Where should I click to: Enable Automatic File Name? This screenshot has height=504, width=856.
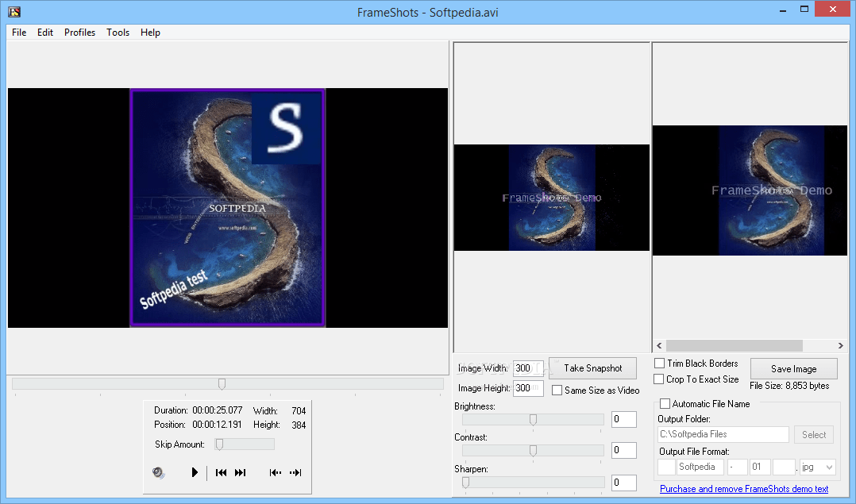tap(665, 404)
